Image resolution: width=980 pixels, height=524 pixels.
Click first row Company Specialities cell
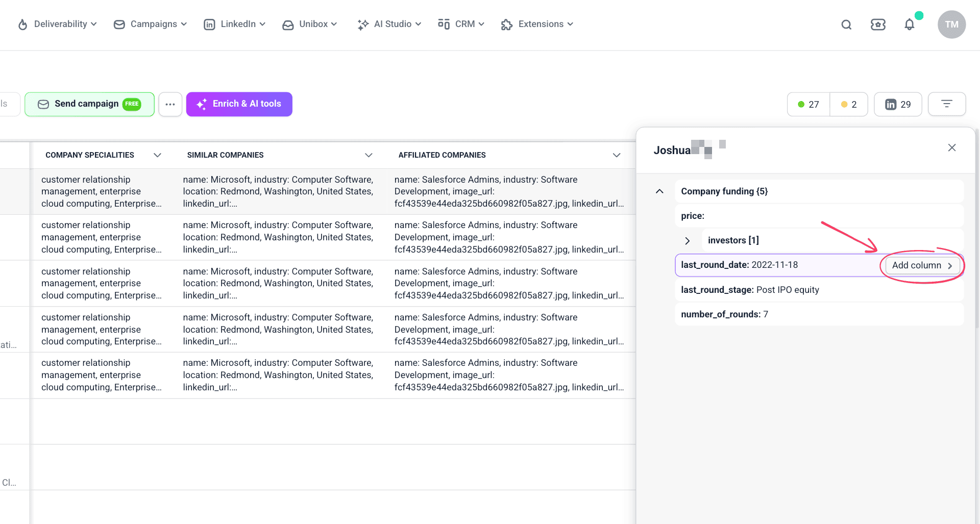[x=102, y=191]
